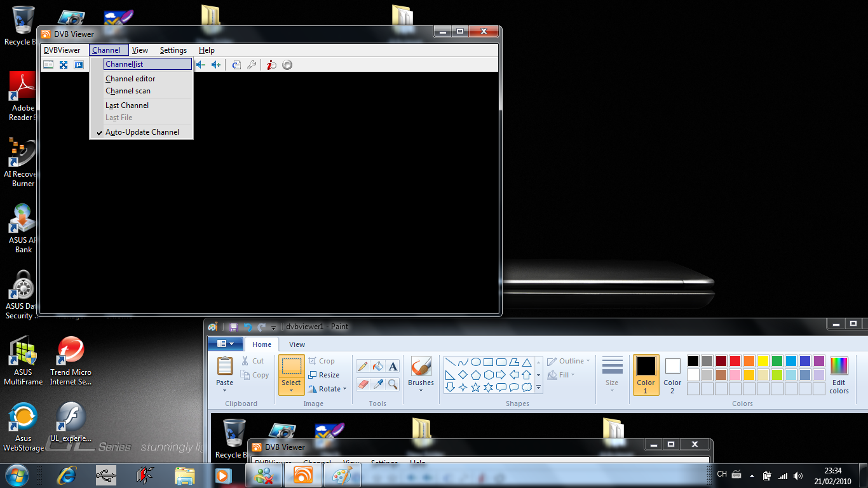Select Channel scan menu entry
Viewport: 868px width, 488px height.
pos(128,91)
